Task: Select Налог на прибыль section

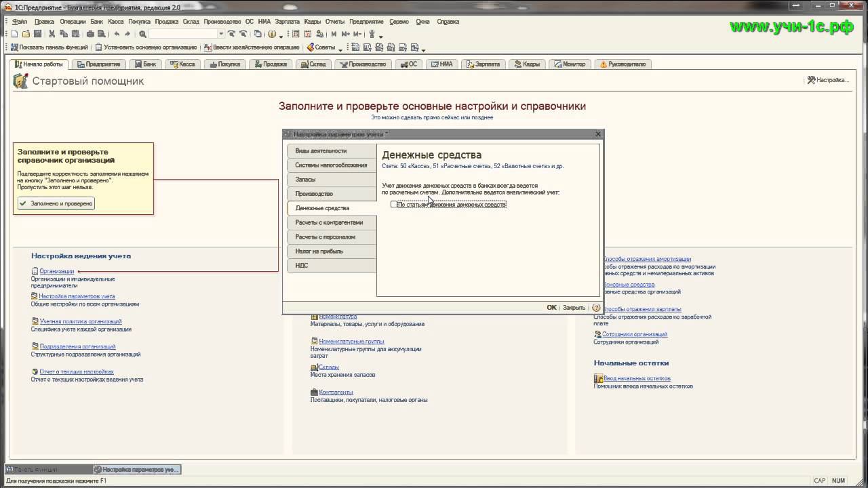Action: [x=332, y=251]
